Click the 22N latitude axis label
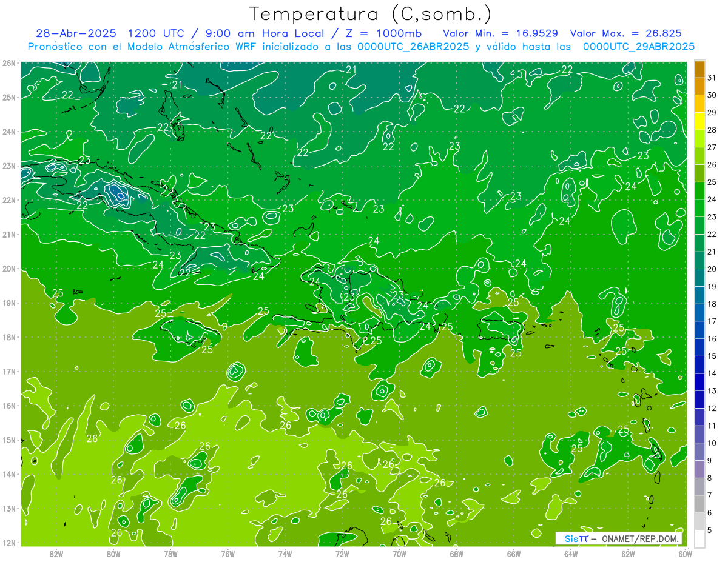Image resolution: width=728 pixels, height=562 pixels. [x=9, y=200]
